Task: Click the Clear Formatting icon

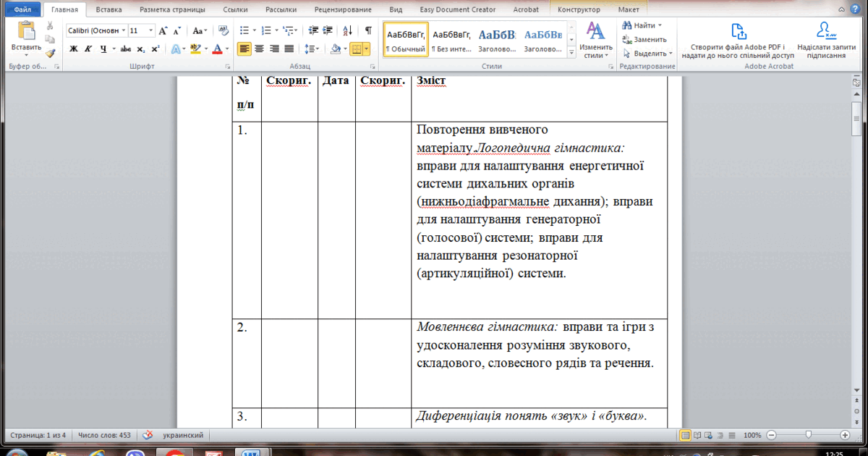Action: (x=223, y=30)
